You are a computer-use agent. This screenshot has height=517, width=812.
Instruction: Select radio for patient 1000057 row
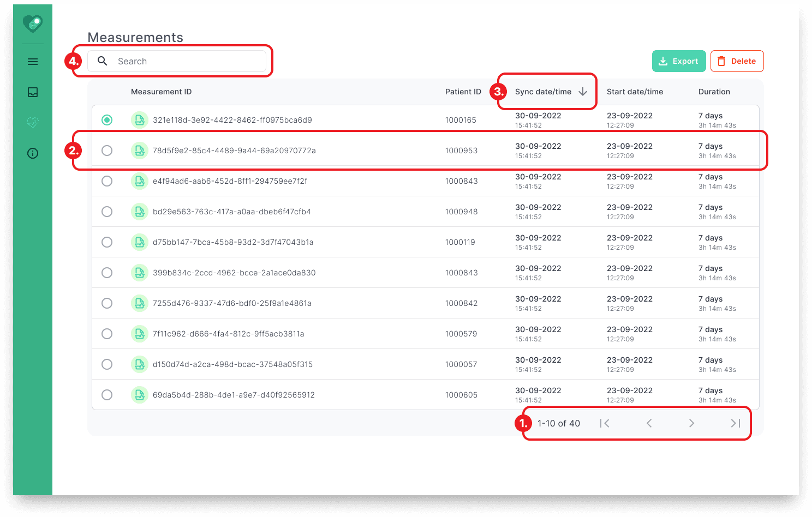point(107,364)
